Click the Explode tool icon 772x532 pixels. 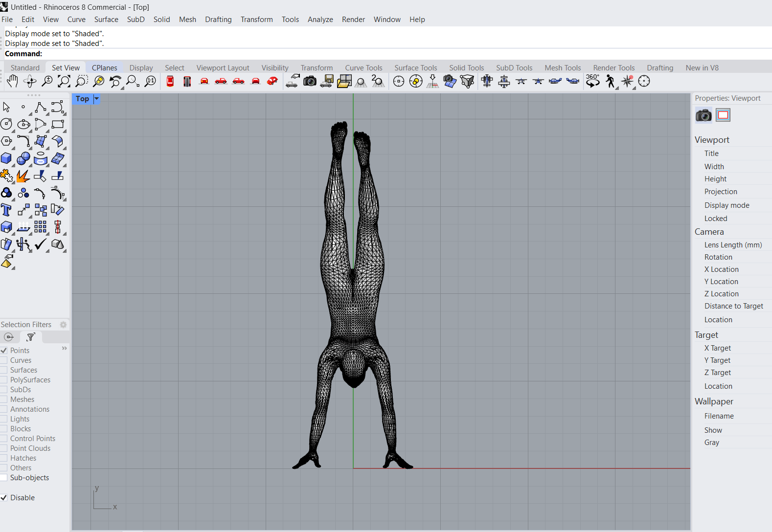click(23, 176)
